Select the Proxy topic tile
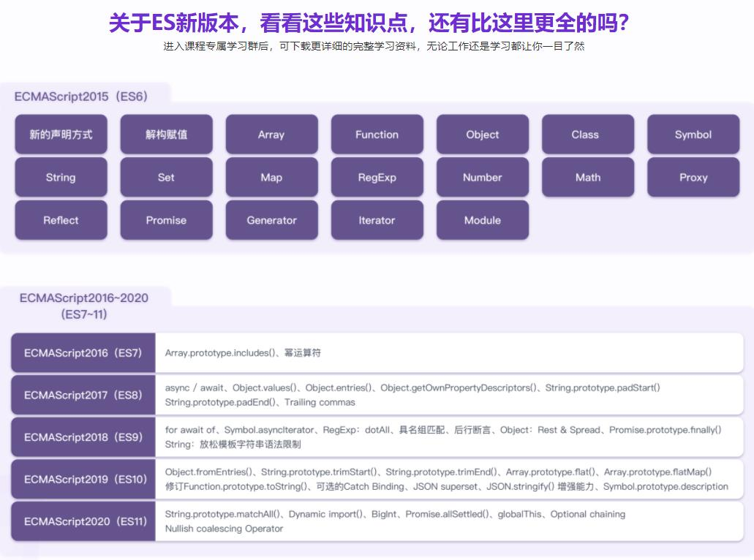The image size is (754, 560). pyautogui.click(x=693, y=178)
